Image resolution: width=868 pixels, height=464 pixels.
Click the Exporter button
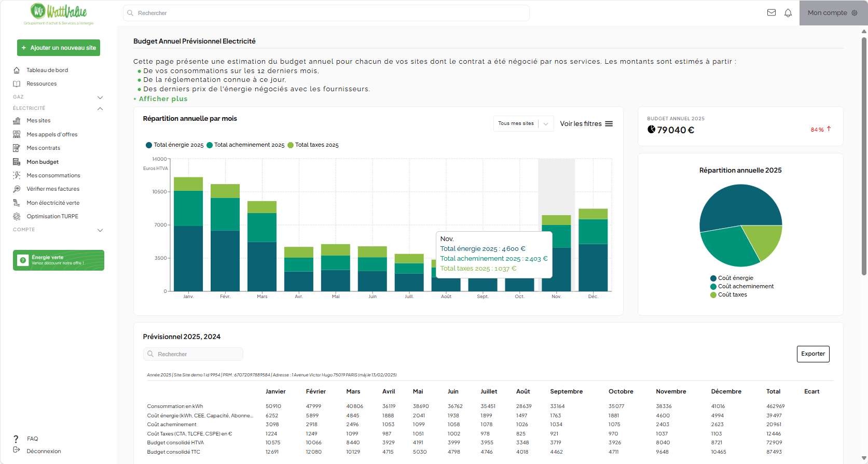(812, 354)
